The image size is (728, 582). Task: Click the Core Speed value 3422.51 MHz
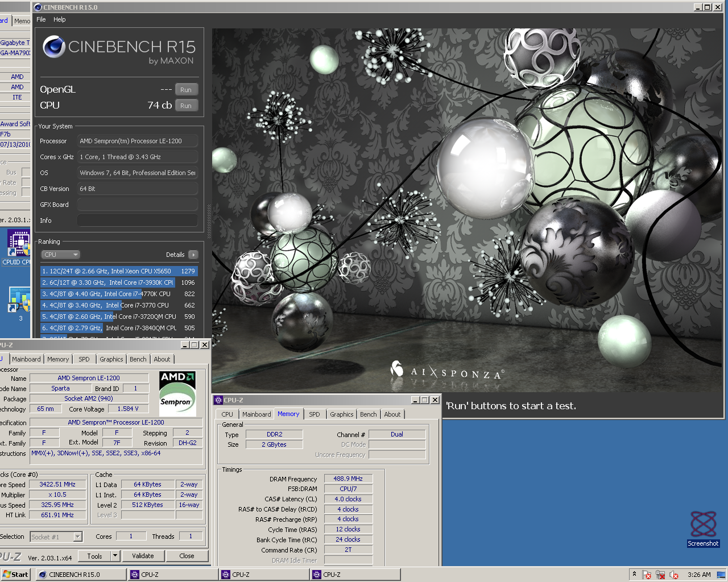pos(57,484)
